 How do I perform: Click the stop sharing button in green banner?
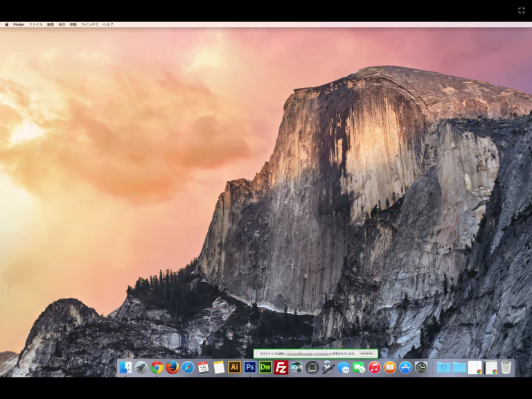tap(366, 353)
